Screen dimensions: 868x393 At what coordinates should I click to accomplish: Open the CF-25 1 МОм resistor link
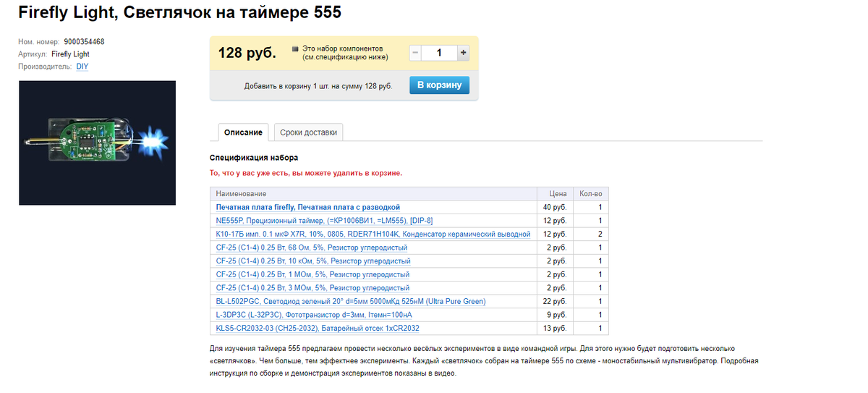pyautogui.click(x=312, y=274)
